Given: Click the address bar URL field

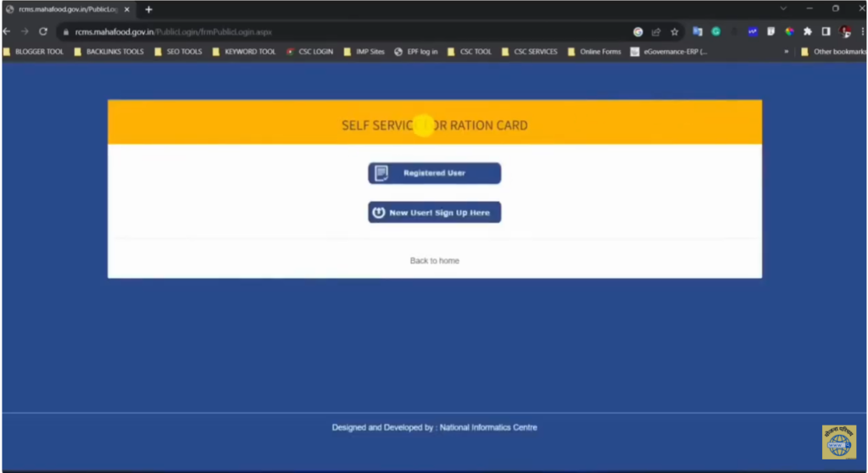Looking at the screenshot, I should [x=339, y=32].
